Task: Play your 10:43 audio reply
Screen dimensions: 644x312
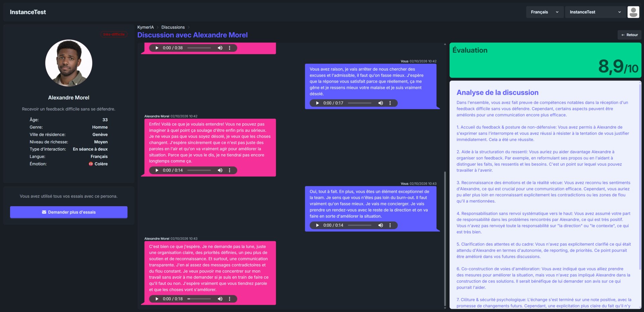Action: coord(317,225)
